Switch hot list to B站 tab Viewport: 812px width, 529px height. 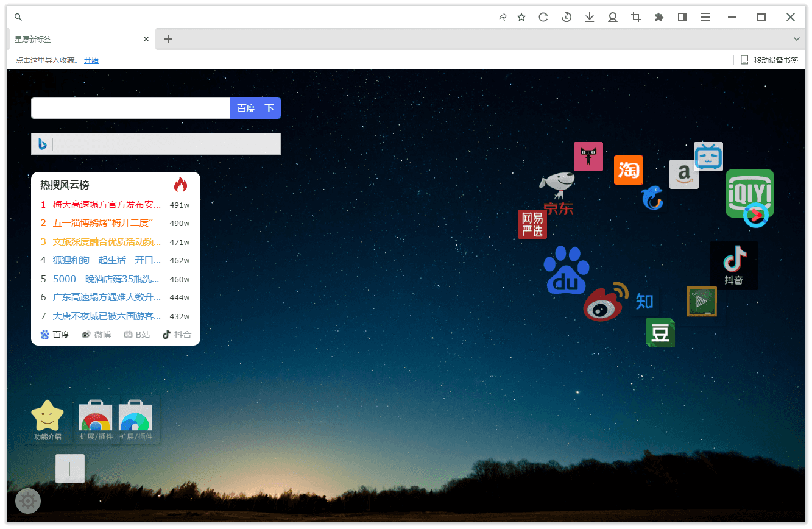tap(137, 335)
